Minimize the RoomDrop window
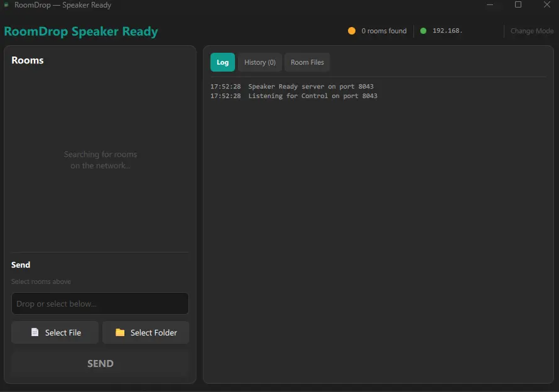The width and height of the screenshot is (559, 392). 490,4
